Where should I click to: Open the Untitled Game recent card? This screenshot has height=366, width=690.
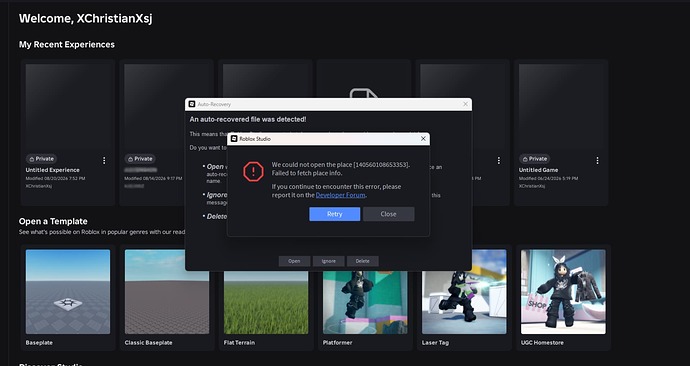561,132
